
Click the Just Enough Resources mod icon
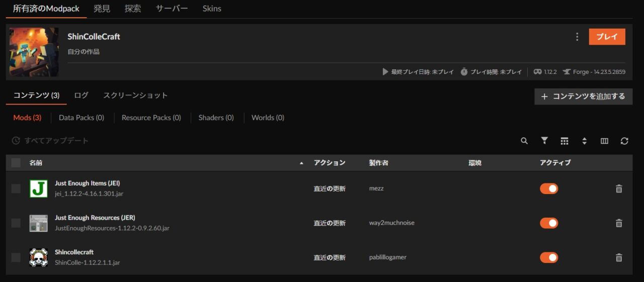coord(39,223)
